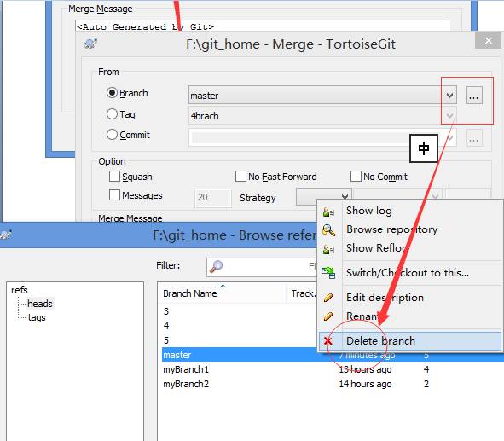Click the browse ... button beside Branch
Image resolution: width=504 pixels, height=441 pixels.
474,96
